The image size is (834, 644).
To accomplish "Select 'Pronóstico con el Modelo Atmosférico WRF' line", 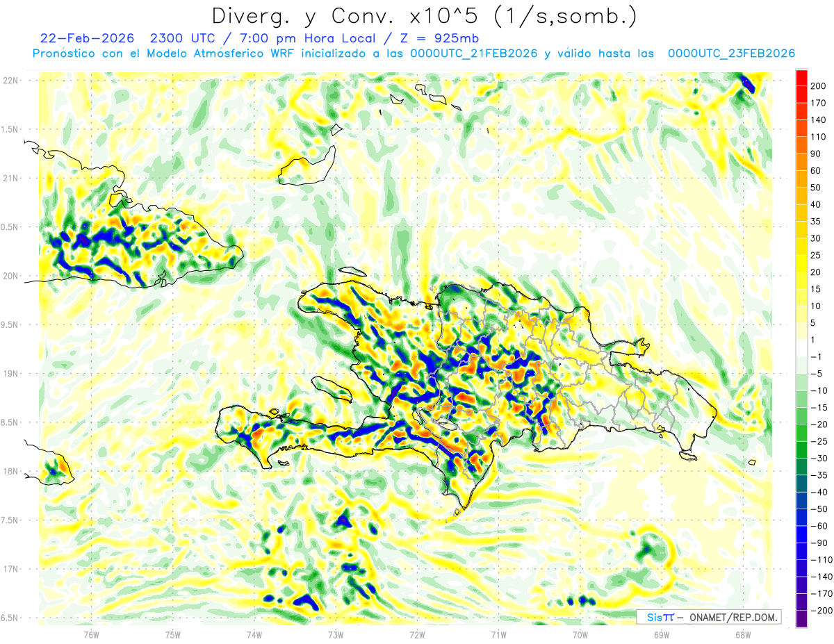I will [x=165, y=53].
